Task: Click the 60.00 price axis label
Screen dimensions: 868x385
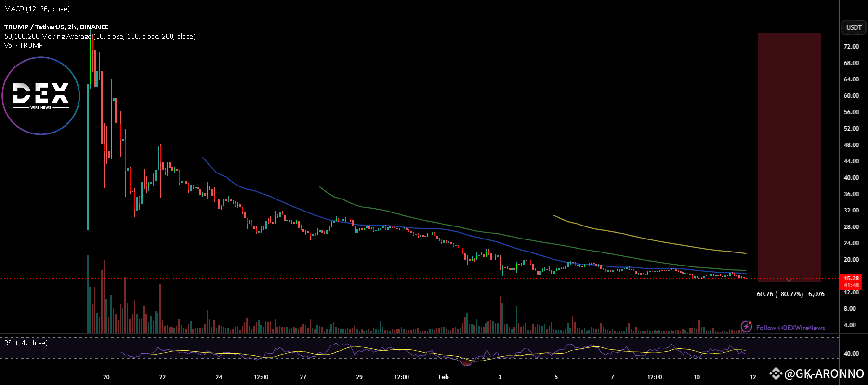Action: 851,95
